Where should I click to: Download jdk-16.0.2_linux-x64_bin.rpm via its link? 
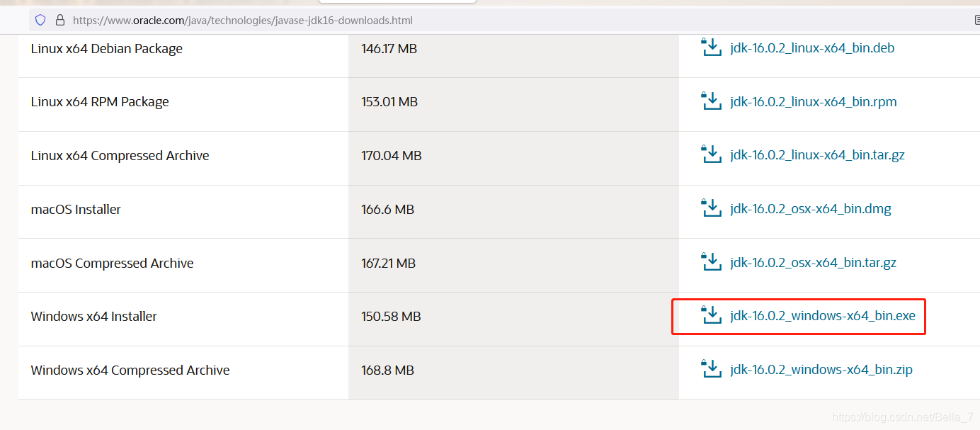coord(814,102)
